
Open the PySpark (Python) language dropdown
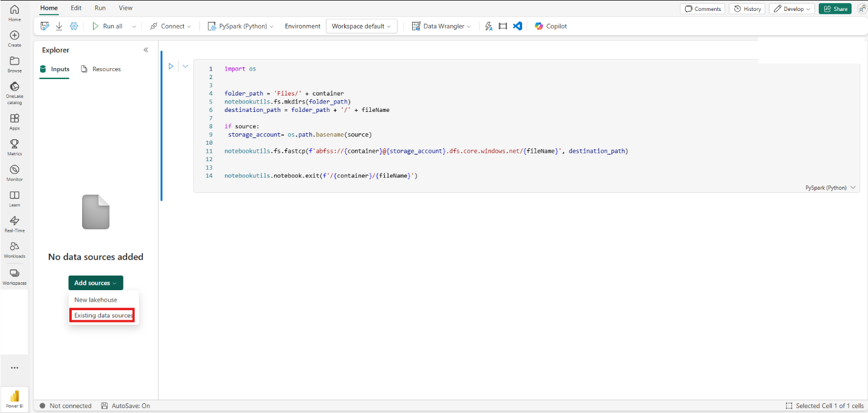coord(241,26)
